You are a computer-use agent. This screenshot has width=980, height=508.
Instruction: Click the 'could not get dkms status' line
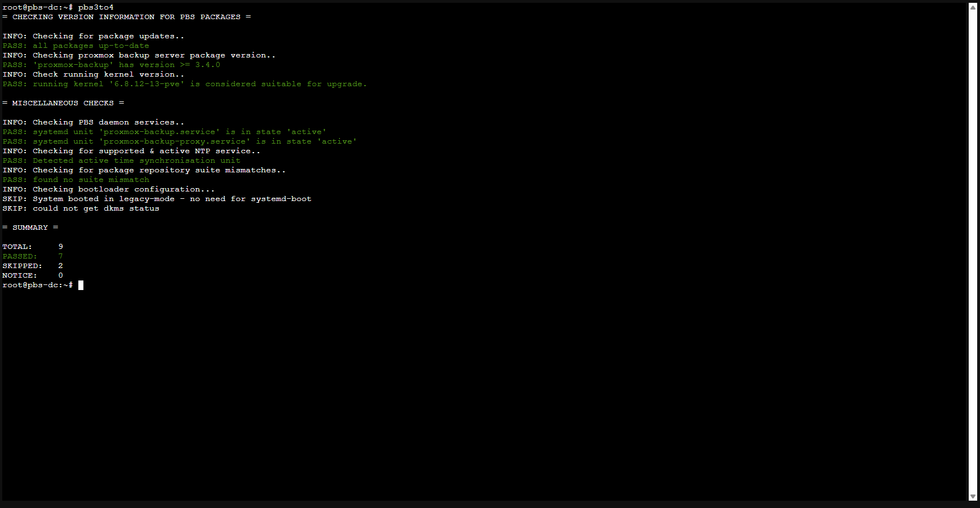(96, 208)
